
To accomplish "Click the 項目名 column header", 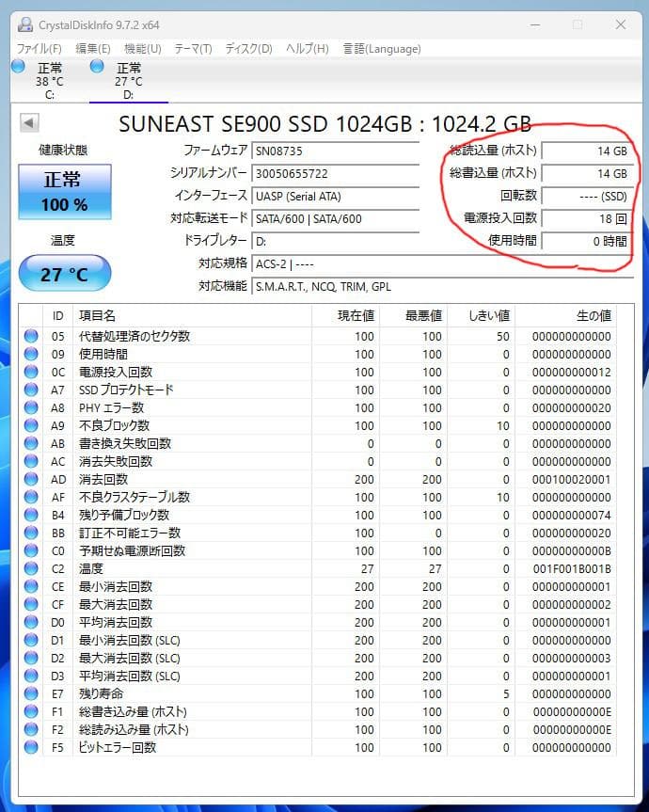I will click(x=192, y=315).
